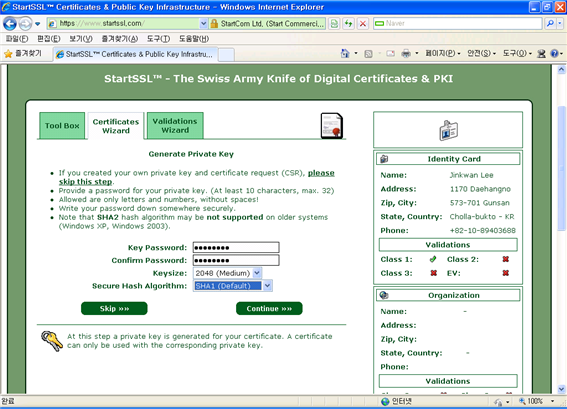The height and width of the screenshot is (409, 567).
Task: Open the 도움말(H) menu
Action: 194,39
